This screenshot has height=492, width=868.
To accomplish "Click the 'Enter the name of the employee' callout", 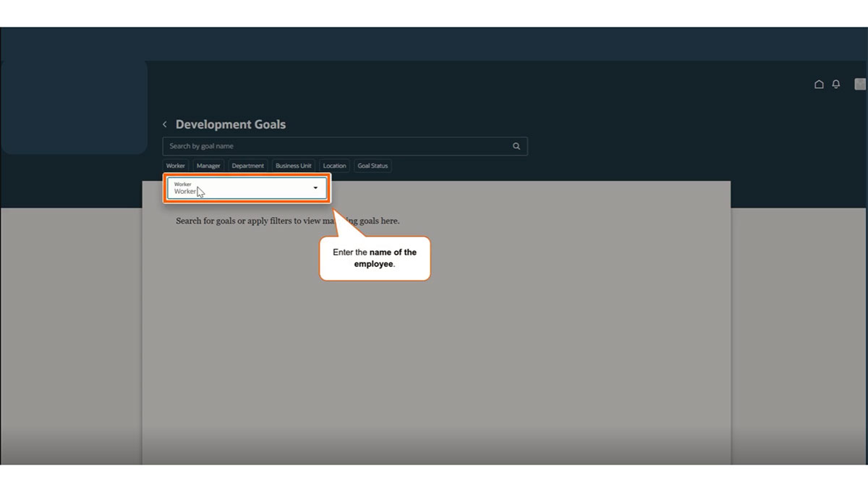I will (x=375, y=258).
